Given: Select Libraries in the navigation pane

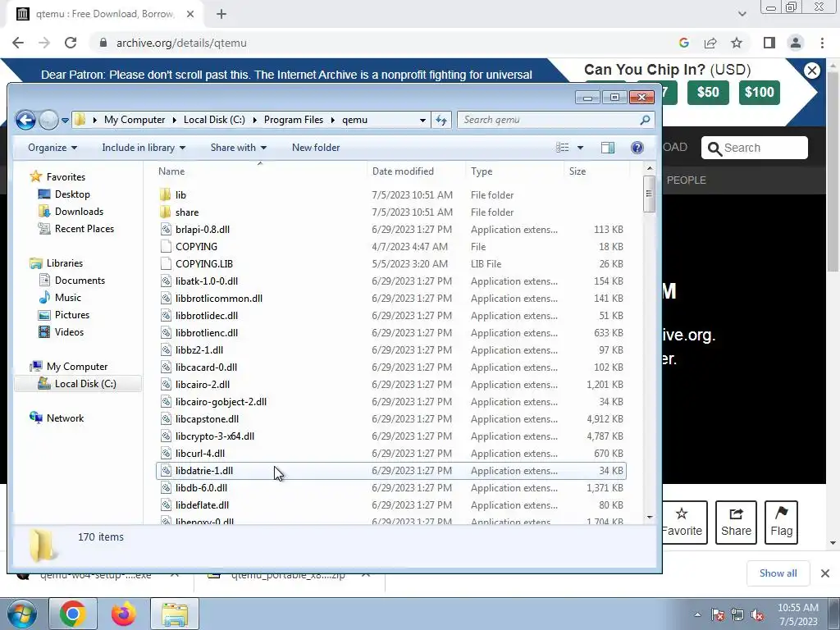Looking at the screenshot, I should [x=64, y=263].
